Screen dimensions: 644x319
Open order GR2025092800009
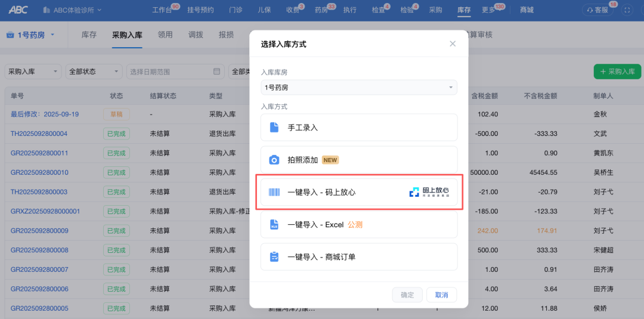(39, 231)
